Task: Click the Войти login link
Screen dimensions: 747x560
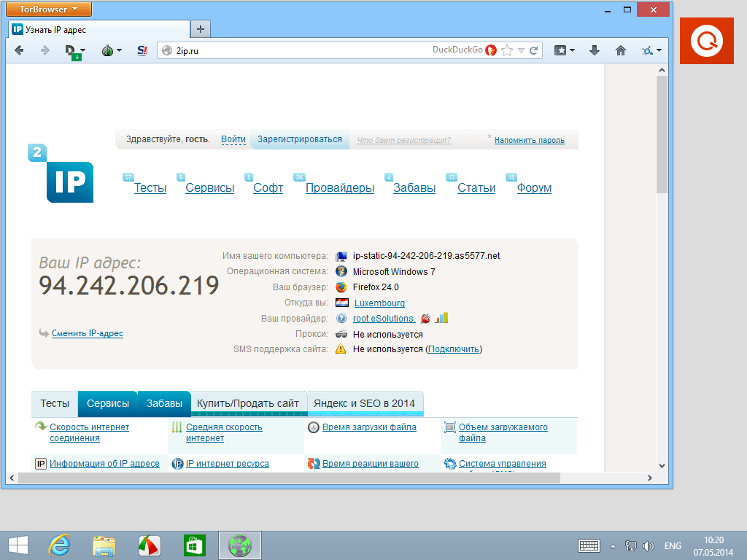Action: (233, 139)
